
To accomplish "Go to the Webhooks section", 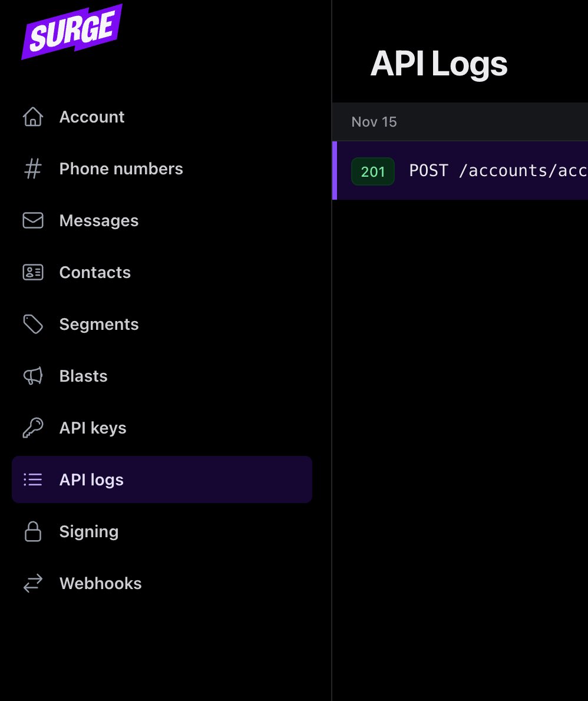I will coord(162,583).
